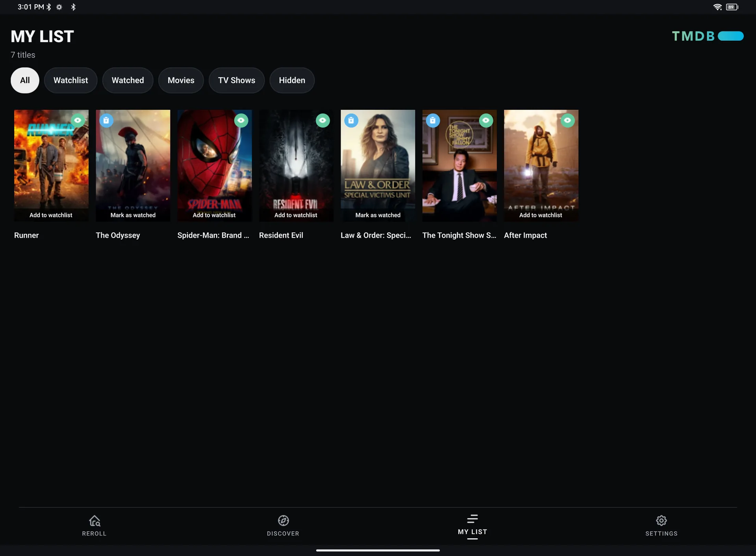The image size is (756, 556).
Task: Click the MY LIST page heading
Action: (x=42, y=37)
